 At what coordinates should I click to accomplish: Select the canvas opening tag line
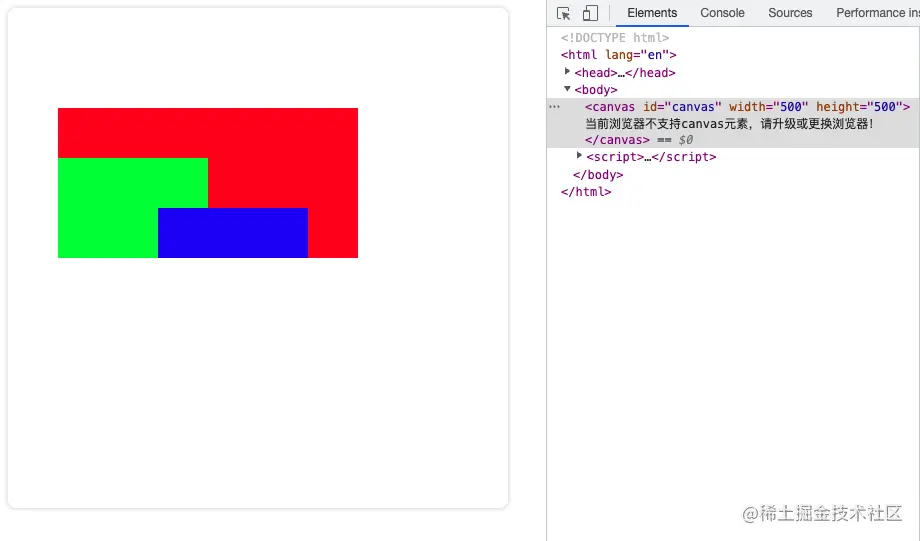[747, 107]
